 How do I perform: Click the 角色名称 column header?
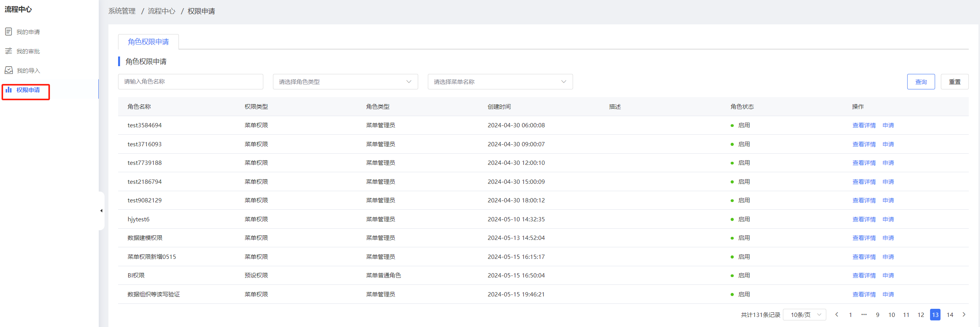139,106
